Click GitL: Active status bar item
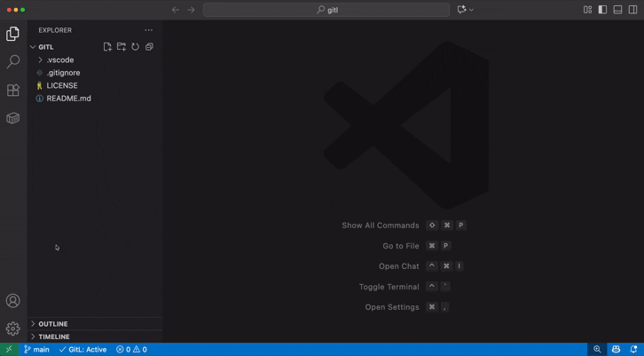This screenshot has width=644, height=356. pos(82,350)
